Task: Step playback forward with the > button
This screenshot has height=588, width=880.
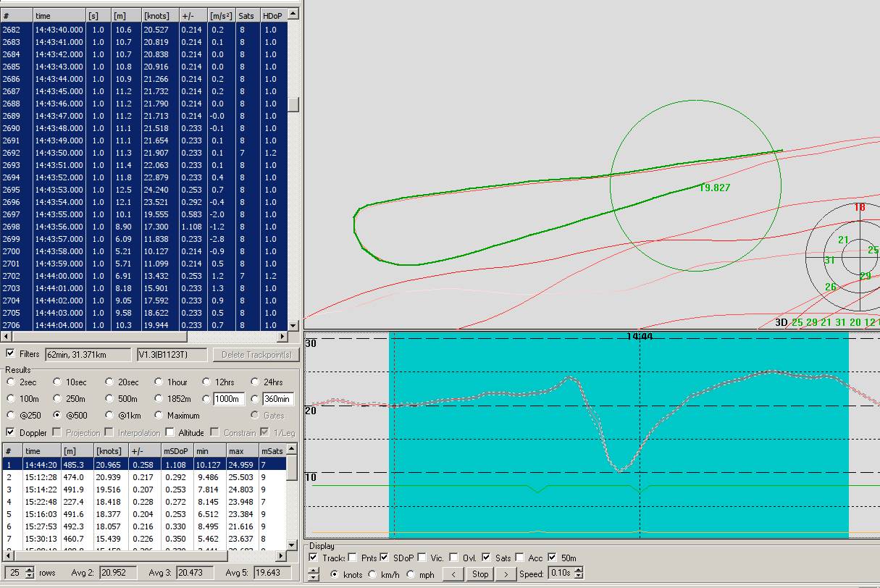Action: [506, 574]
